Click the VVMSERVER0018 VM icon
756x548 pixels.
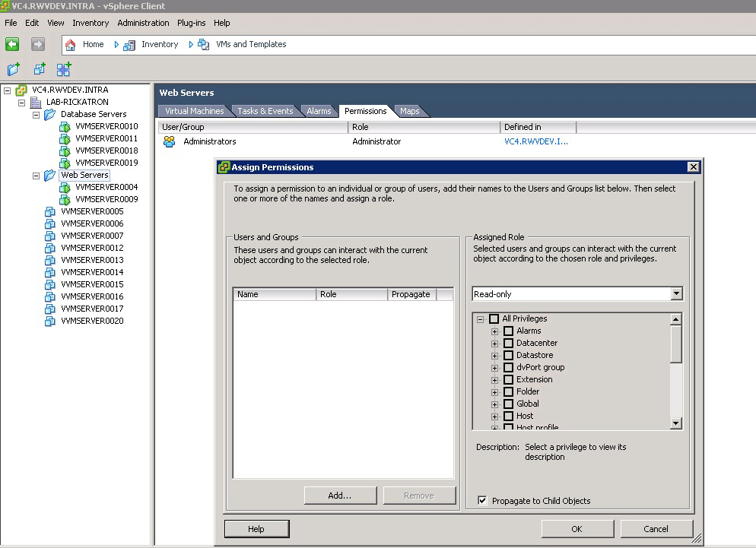65,150
